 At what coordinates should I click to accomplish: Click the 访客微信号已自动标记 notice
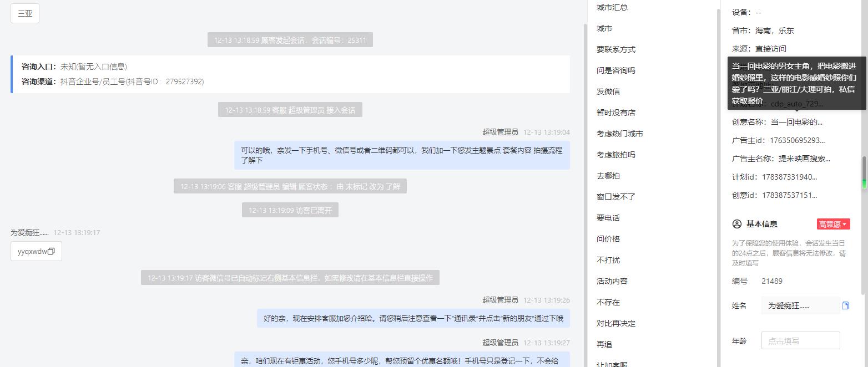[290, 278]
